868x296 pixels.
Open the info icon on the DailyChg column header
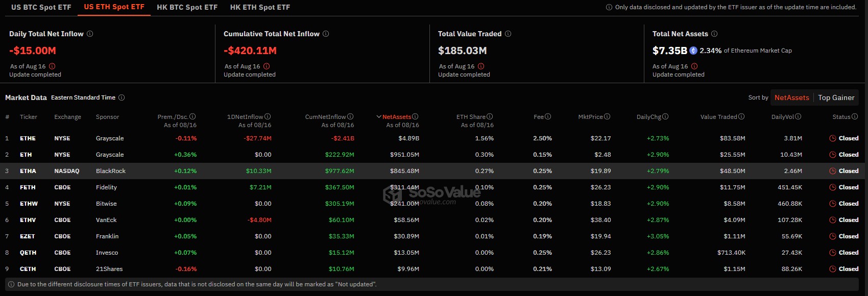click(665, 116)
